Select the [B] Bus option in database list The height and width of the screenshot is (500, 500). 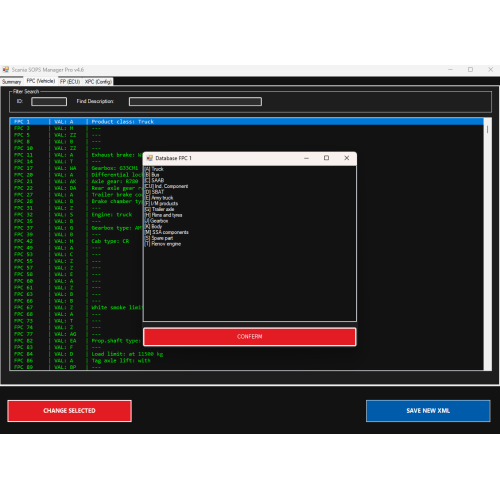[152, 175]
